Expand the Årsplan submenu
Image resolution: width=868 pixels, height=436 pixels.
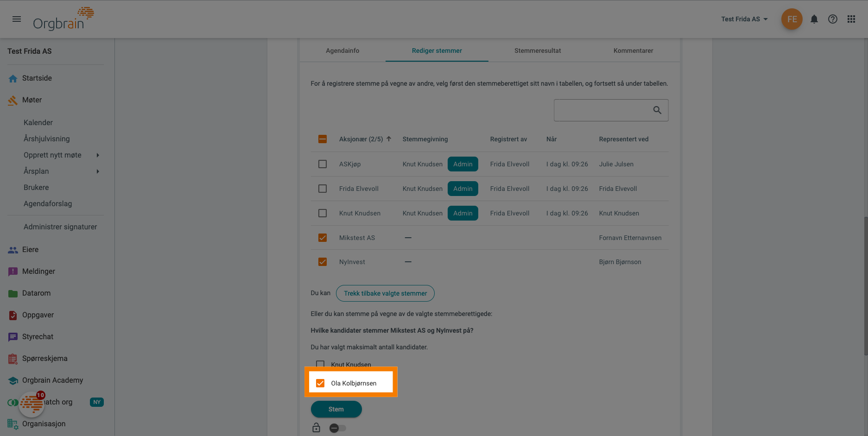tap(98, 171)
